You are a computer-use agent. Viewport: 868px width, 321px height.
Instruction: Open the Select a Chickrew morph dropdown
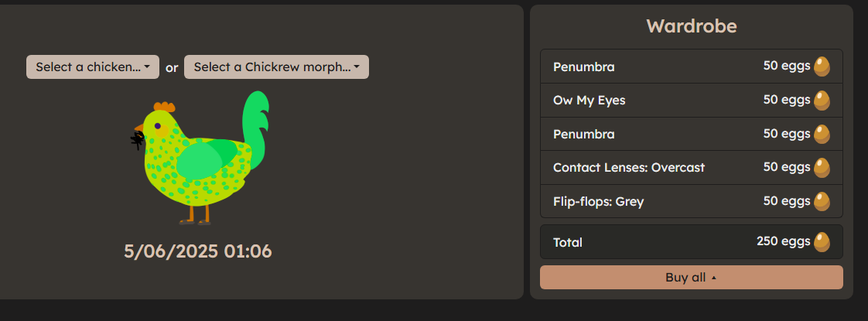coord(276,67)
